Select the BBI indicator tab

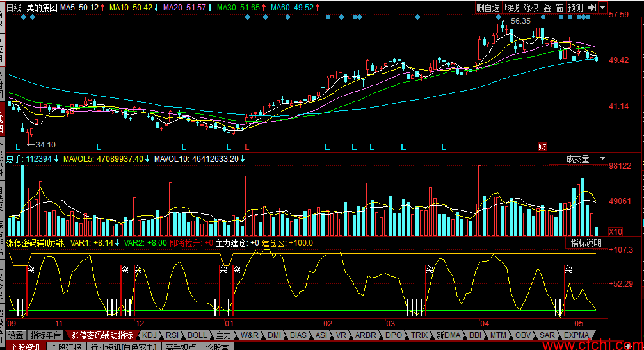(475, 335)
